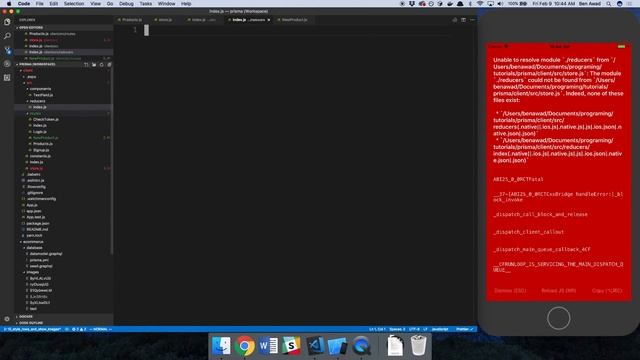This screenshot has width=640, height=360.
Task: Collapse the ecommerce folder
Action: [33, 242]
